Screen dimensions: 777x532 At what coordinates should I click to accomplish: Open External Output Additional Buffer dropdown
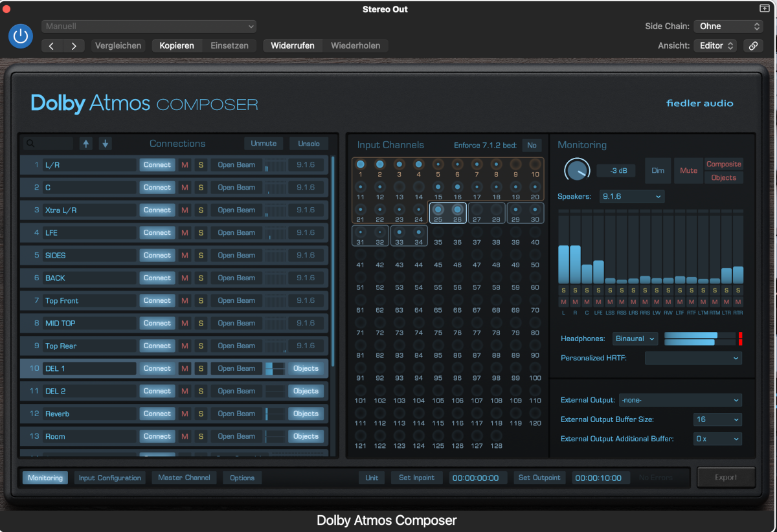pyautogui.click(x=717, y=439)
